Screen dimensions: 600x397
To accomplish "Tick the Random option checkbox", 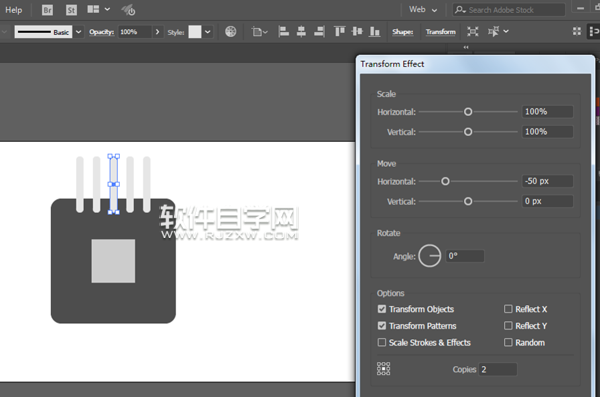I will tap(508, 342).
